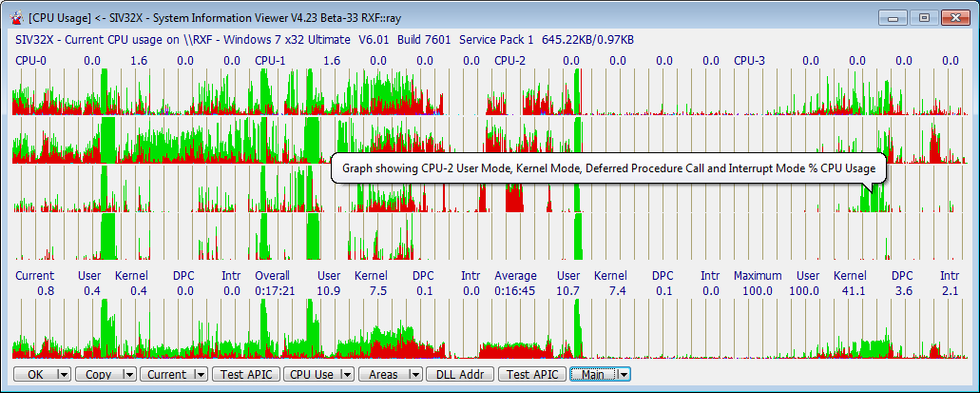This screenshot has height=393, width=980.
Task: Click the SIV application icon in title bar
Action: click(15, 17)
